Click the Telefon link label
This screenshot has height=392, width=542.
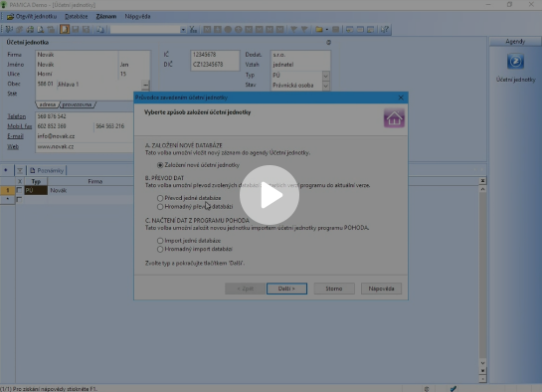pos(17,116)
